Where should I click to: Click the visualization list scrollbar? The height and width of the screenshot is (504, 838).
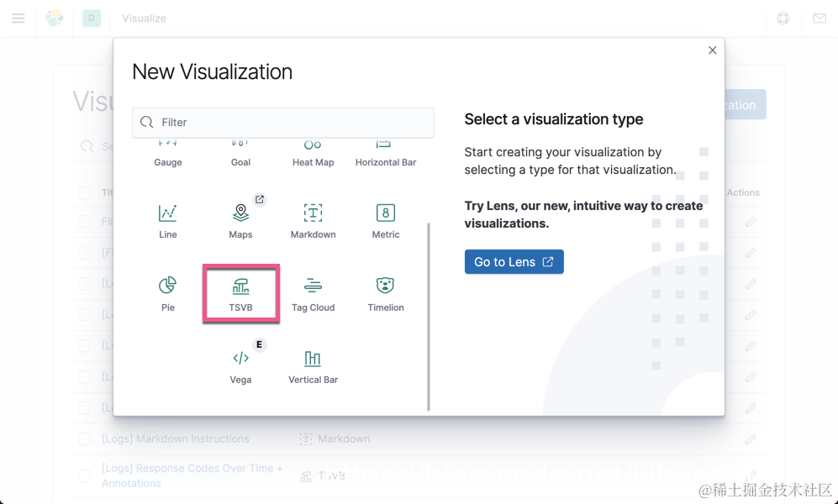point(429,317)
